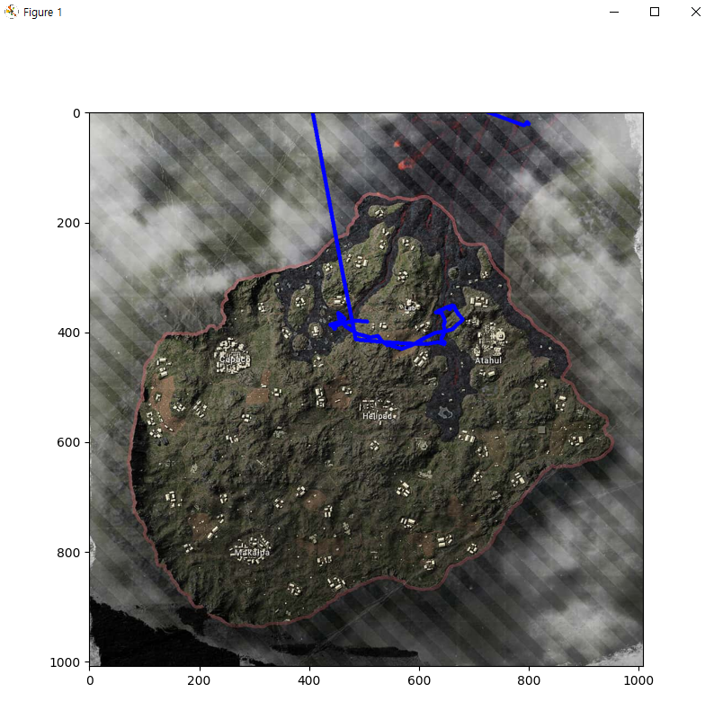Click the y-axis tick label 1000
Viewport: 714px width, 728px height.
point(65,662)
